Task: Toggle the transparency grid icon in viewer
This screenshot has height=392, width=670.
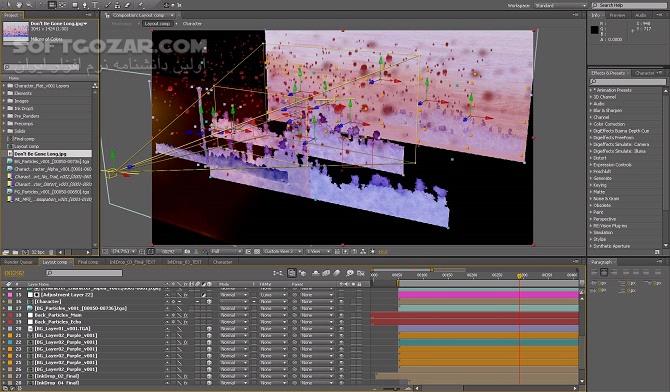Action: pyautogui.click(x=257, y=251)
